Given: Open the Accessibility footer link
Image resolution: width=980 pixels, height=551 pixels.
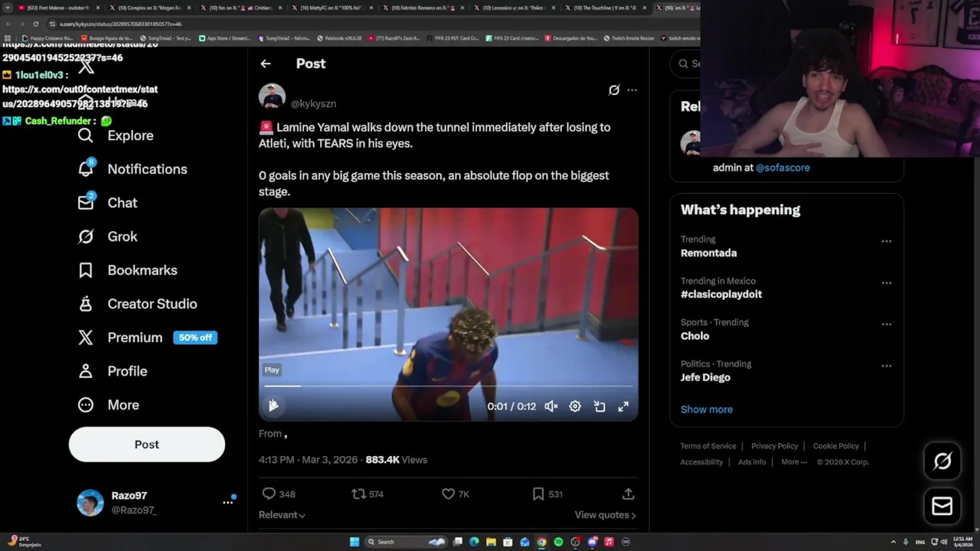Looking at the screenshot, I should click(x=701, y=462).
